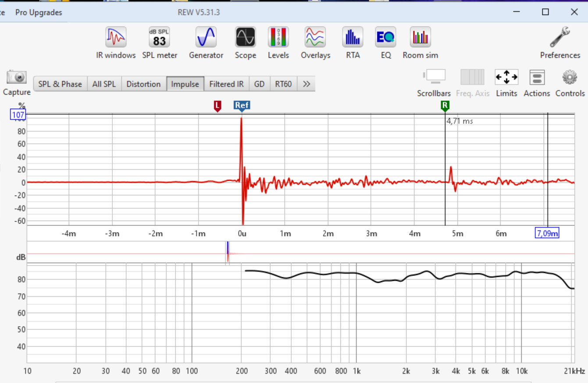Open the EQ window

coord(385,38)
